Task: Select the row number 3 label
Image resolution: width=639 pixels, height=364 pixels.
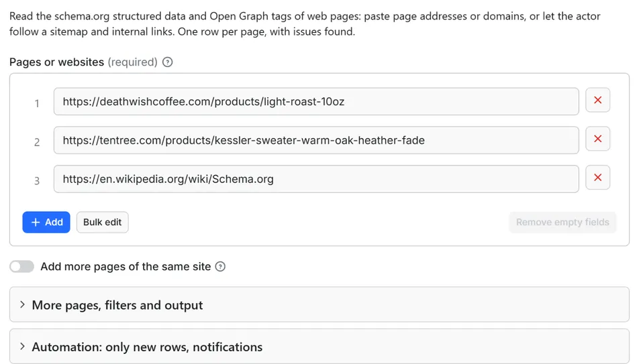Action: point(37,181)
